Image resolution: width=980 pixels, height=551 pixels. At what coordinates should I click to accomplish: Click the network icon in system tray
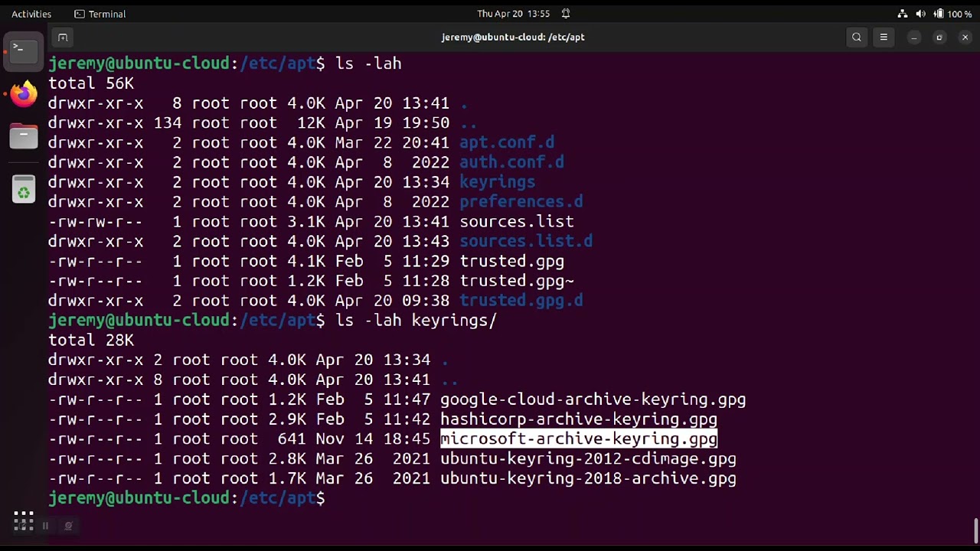pyautogui.click(x=903, y=14)
